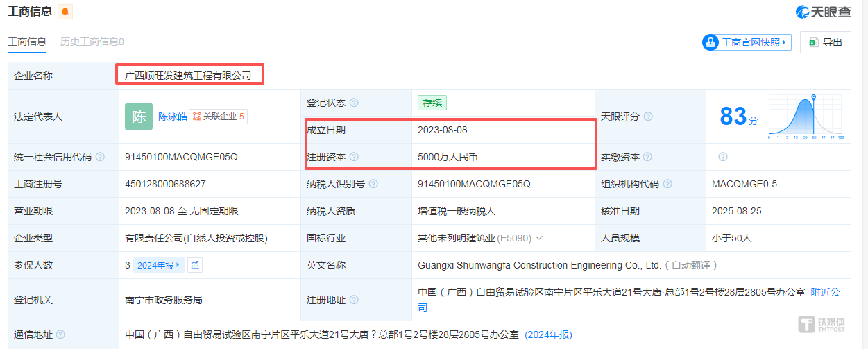This screenshot has width=868, height=349.
Task: View 关联企业 5 tag
Action: point(219,117)
